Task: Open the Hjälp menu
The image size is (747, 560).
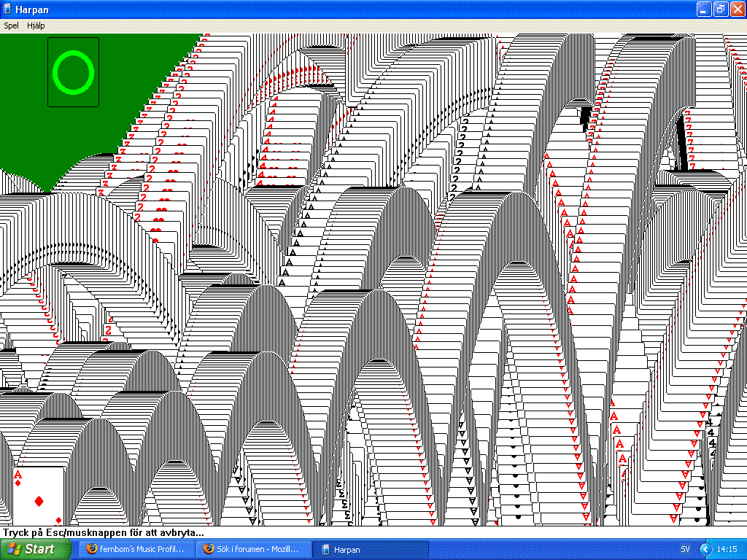Action: coord(36,26)
